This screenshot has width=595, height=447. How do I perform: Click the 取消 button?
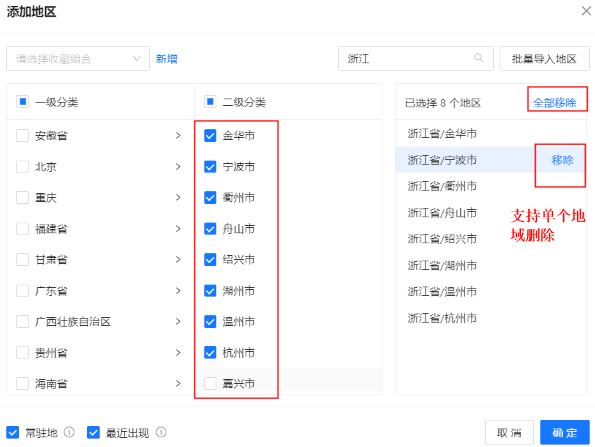coord(509,433)
